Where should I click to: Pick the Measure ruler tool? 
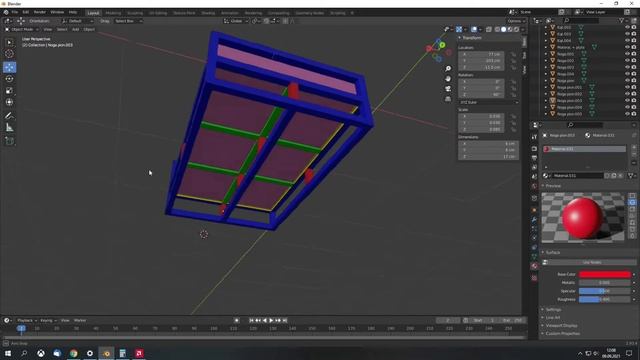[9, 128]
